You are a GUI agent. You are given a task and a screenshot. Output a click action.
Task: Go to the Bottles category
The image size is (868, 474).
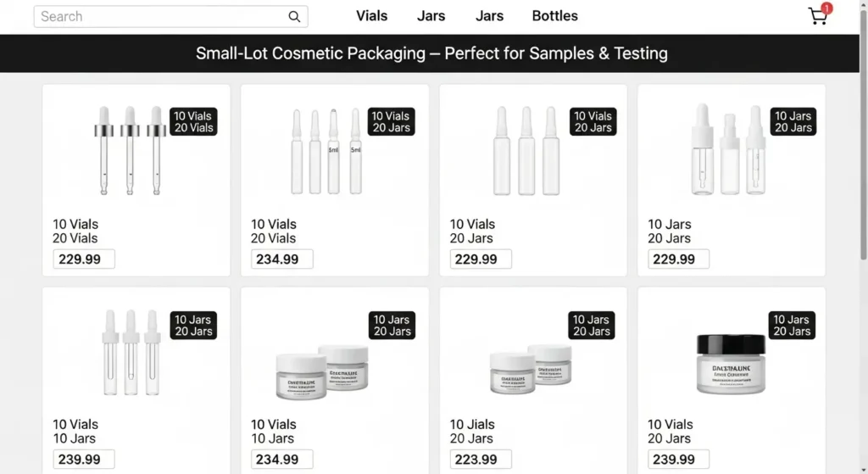[554, 16]
